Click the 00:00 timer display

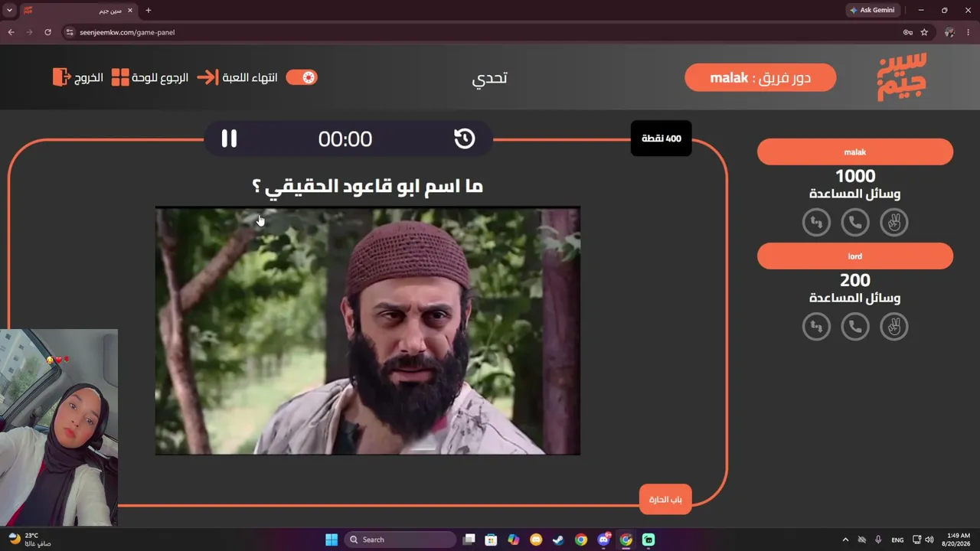coord(345,139)
